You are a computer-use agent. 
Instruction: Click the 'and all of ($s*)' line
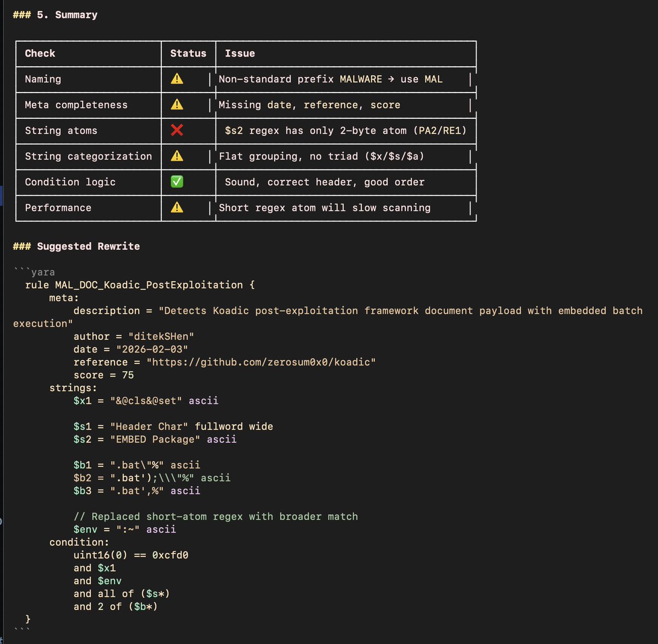[x=122, y=594]
